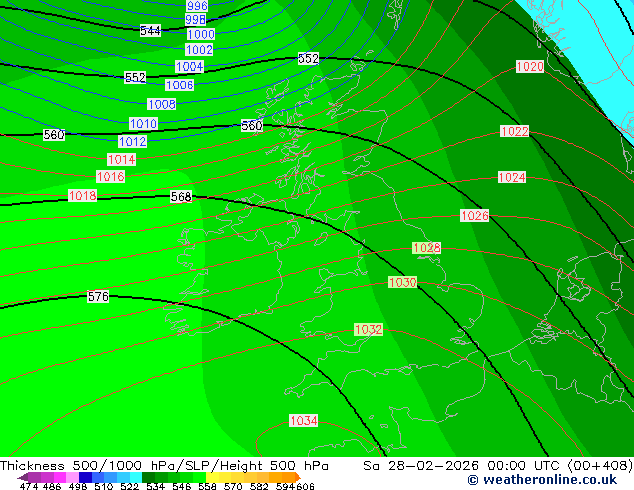Click the light pink swatch in the legend

72,477
